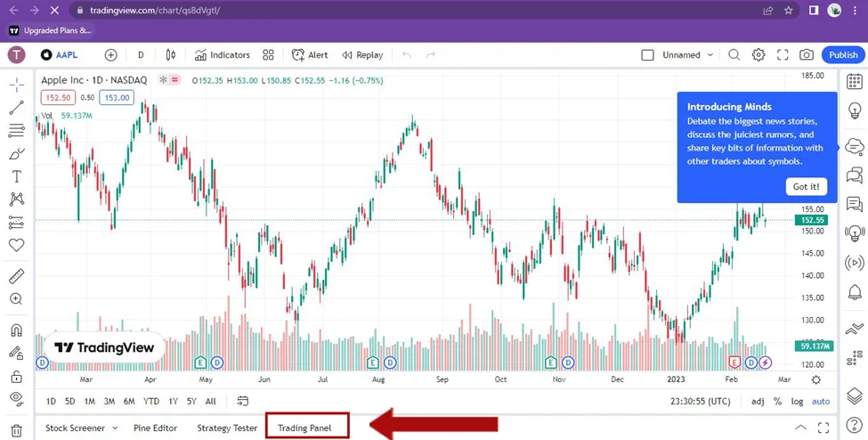Select the layout setup square icon

648,55
